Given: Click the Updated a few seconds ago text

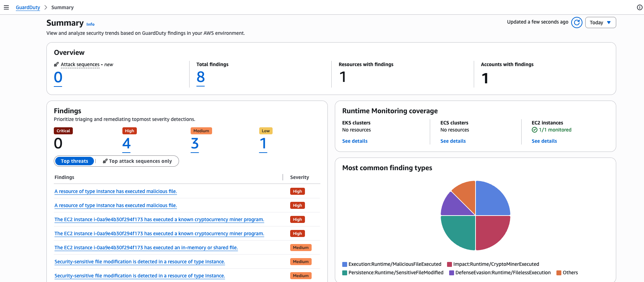Looking at the screenshot, I should pos(537,22).
